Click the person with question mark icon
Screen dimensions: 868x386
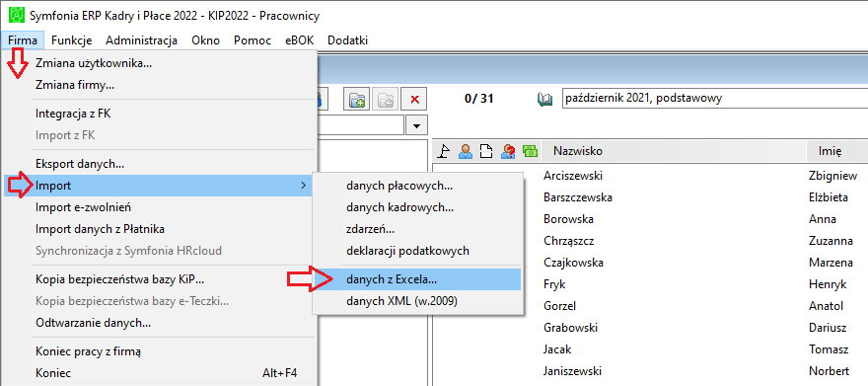click(508, 151)
